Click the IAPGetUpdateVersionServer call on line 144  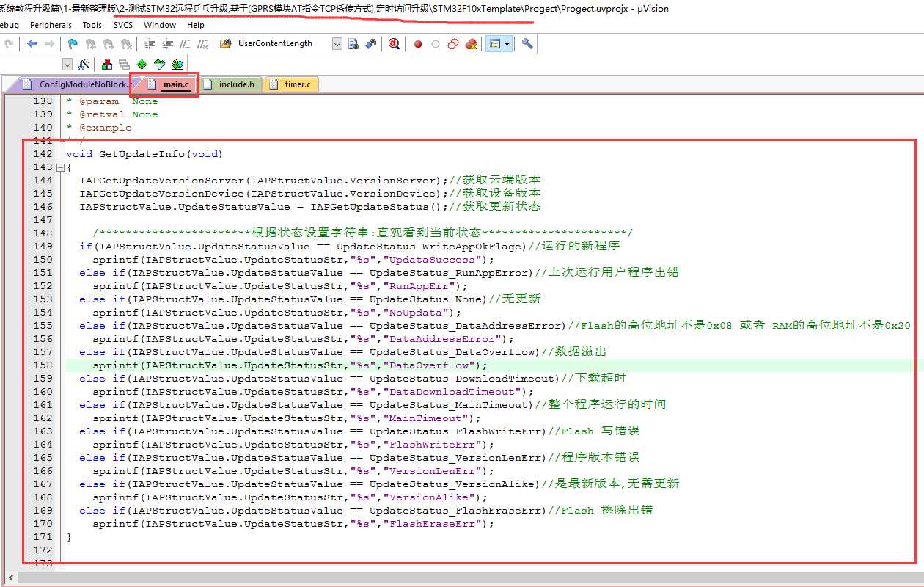(161, 181)
